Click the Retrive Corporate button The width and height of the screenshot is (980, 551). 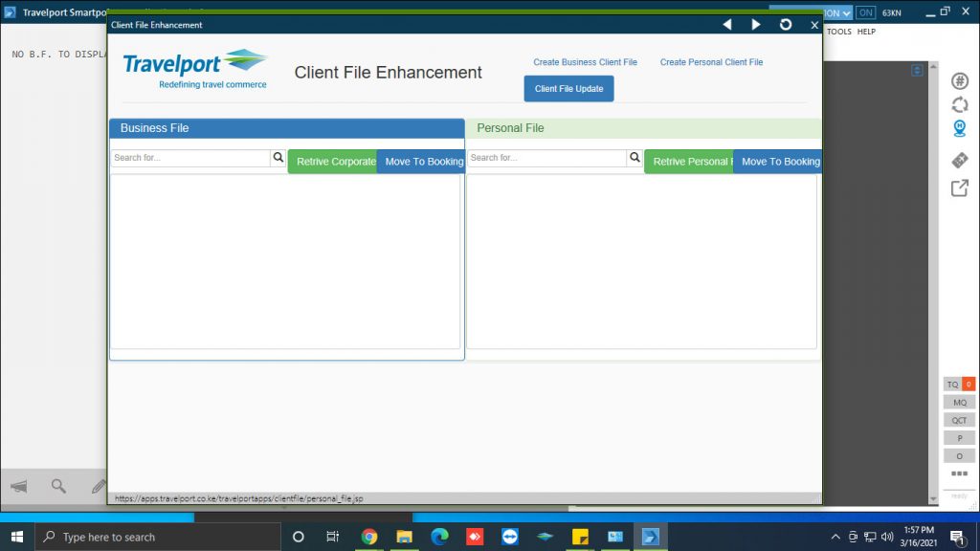[332, 161]
